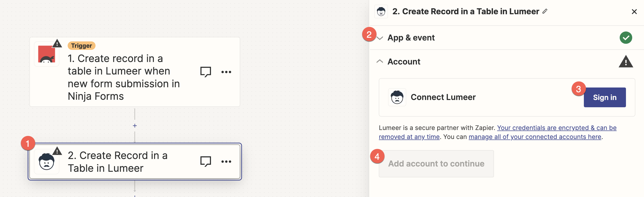This screenshot has width=644, height=197.
Task: Collapse the Account section
Action: click(x=380, y=61)
